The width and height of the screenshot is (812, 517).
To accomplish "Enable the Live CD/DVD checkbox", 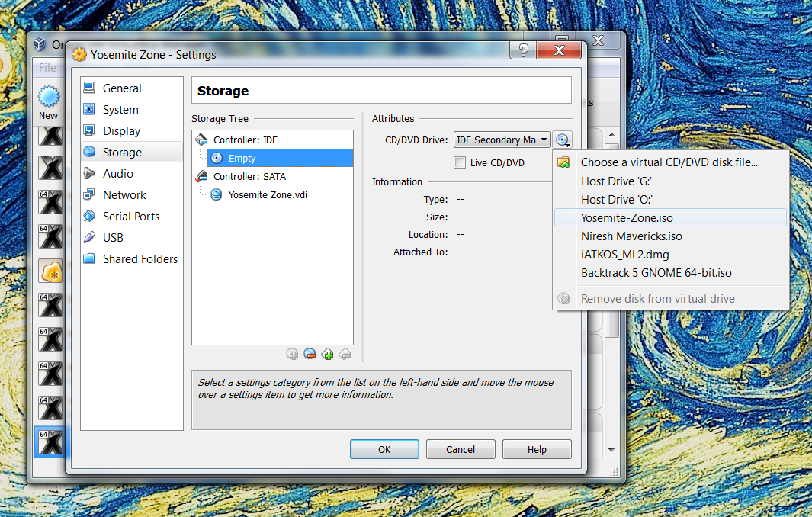I will pos(460,162).
